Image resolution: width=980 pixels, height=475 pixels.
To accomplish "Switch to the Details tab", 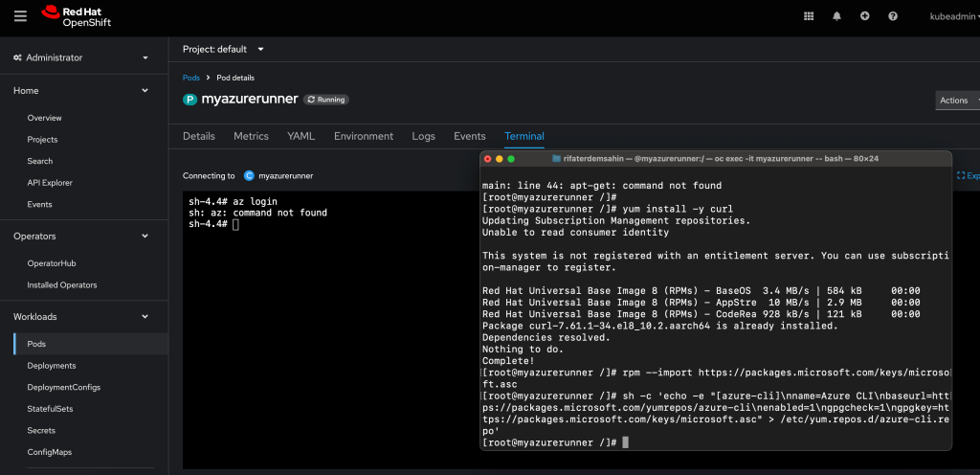I will click(199, 136).
